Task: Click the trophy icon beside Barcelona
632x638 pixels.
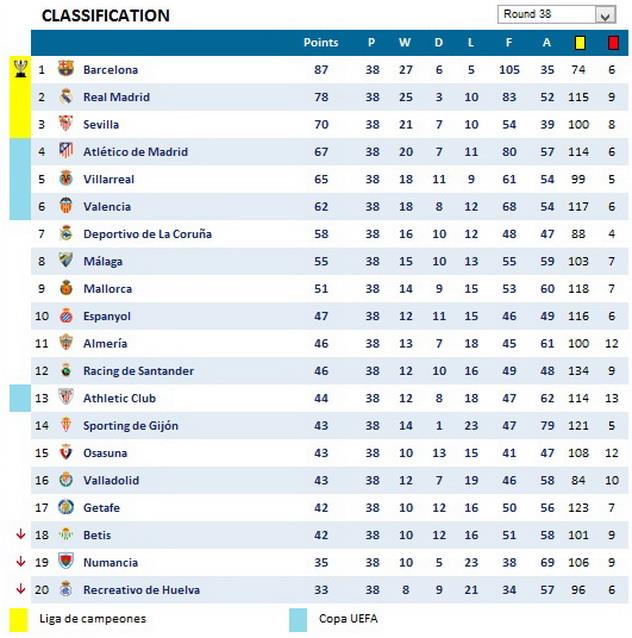Action: point(20,69)
